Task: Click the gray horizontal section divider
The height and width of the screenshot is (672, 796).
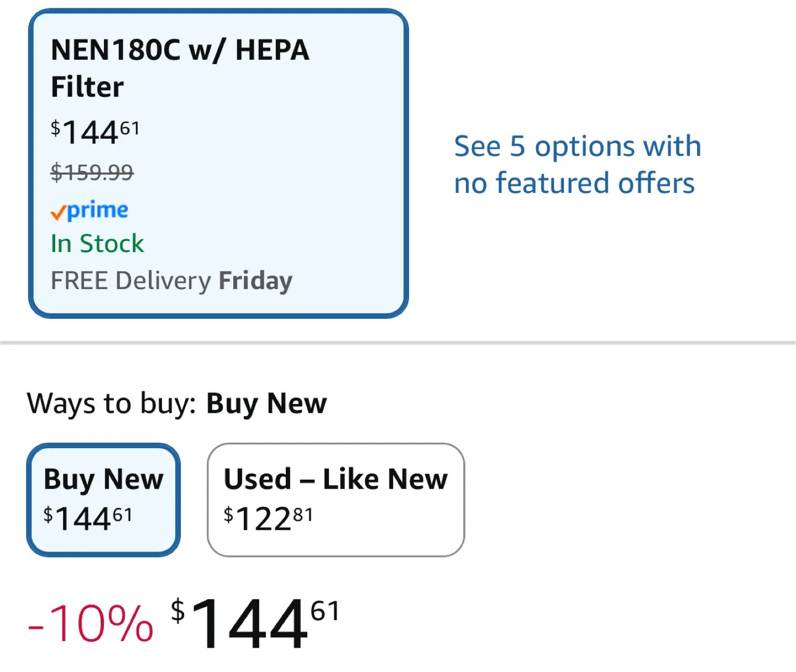Action: (398, 343)
